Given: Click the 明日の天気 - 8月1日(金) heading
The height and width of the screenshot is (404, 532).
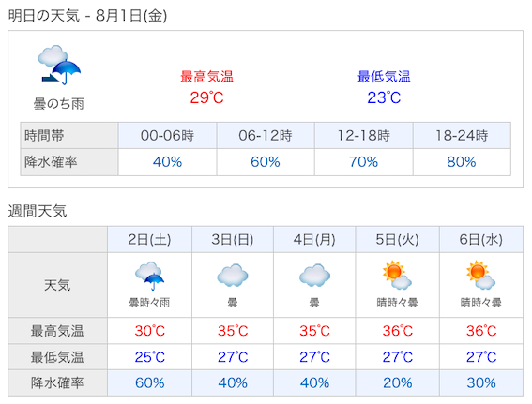Looking at the screenshot, I should tap(87, 16).
